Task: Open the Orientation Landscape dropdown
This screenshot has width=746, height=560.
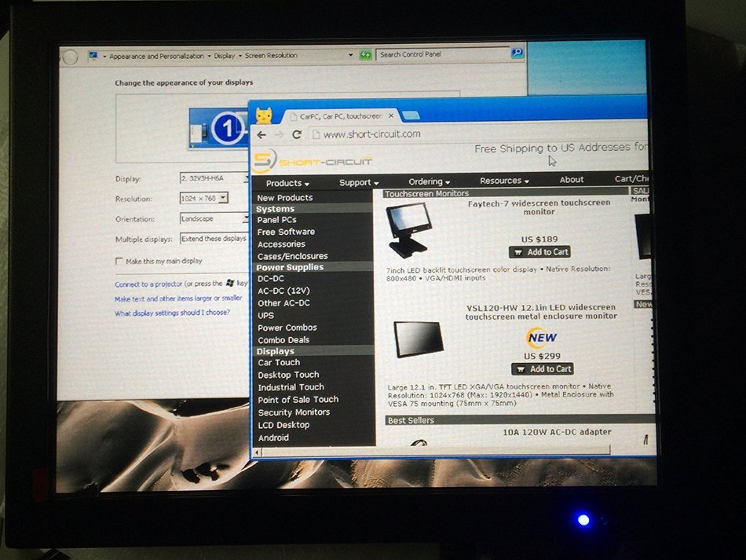Action: pos(214,218)
